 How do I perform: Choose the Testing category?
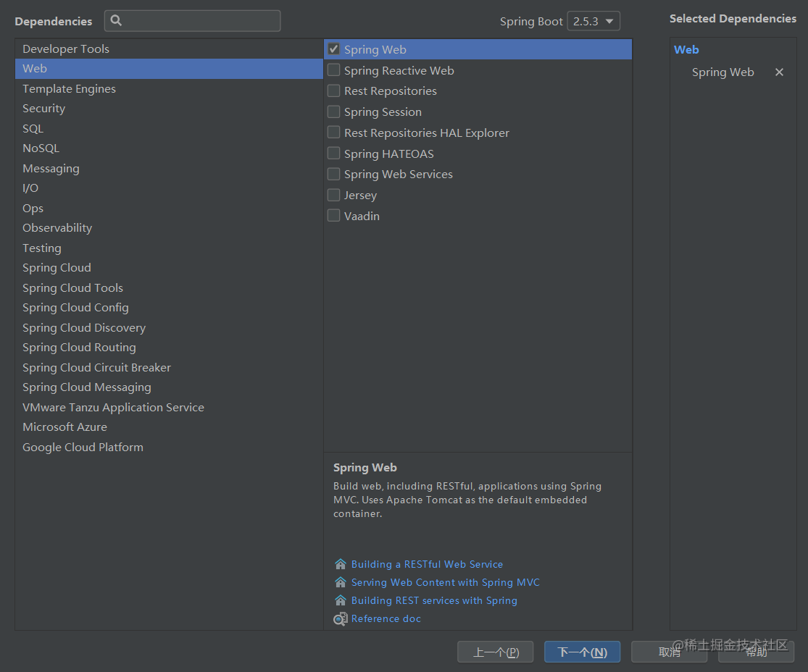point(169,248)
